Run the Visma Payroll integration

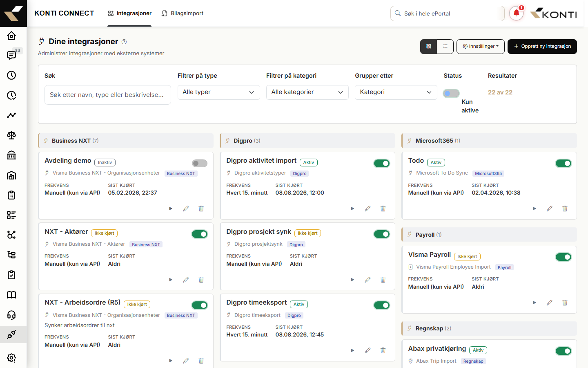tap(535, 303)
